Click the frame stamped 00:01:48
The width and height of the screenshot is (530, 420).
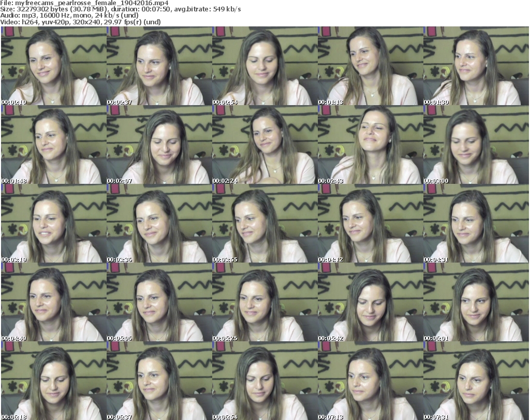click(x=54, y=144)
